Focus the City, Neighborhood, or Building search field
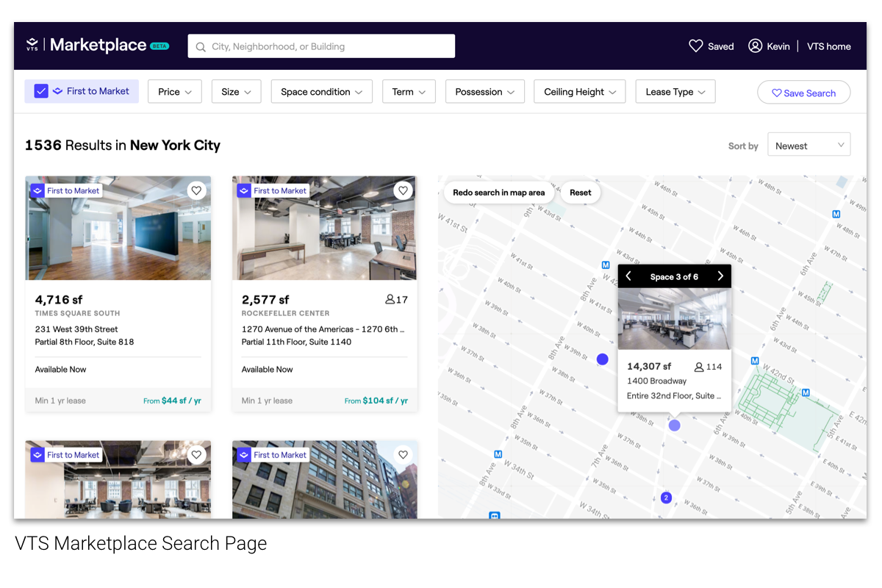 coord(321,46)
